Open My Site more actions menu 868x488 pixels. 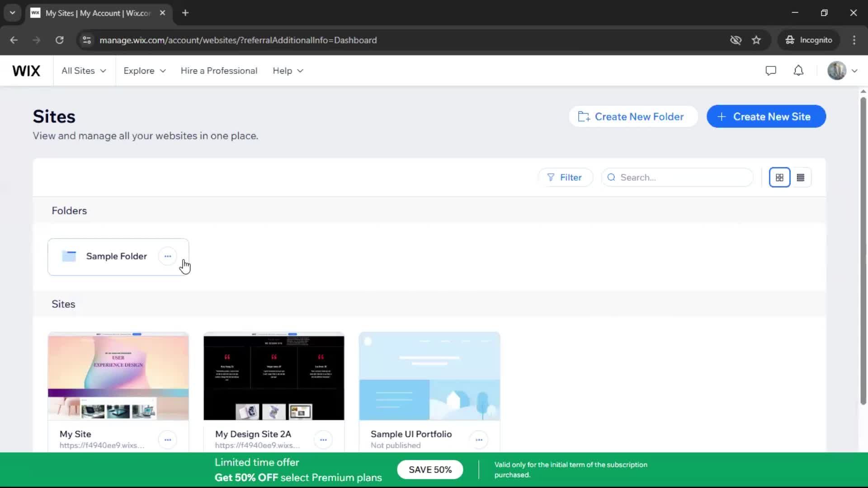coord(168,440)
